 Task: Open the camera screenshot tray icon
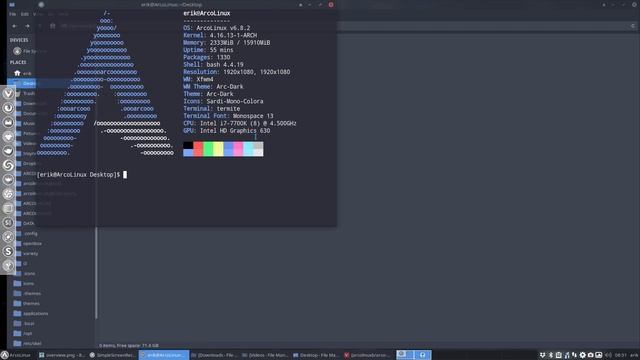click(x=590, y=355)
